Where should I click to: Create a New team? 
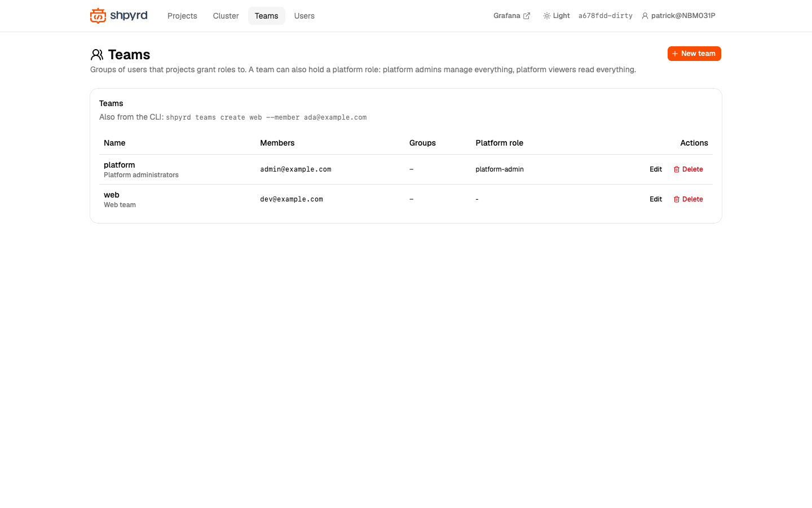[x=694, y=54]
